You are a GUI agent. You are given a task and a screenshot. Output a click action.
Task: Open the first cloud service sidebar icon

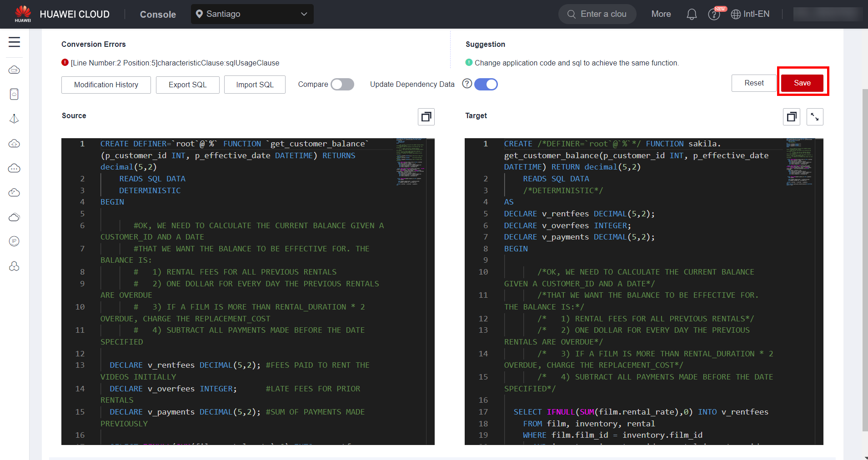[x=14, y=70]
